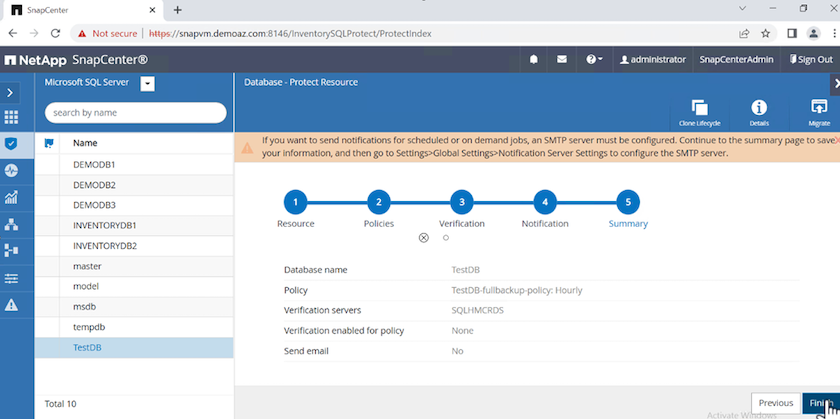Go to wizard step 2 Policies
840x419 pixels.
(x=379, y=202)
